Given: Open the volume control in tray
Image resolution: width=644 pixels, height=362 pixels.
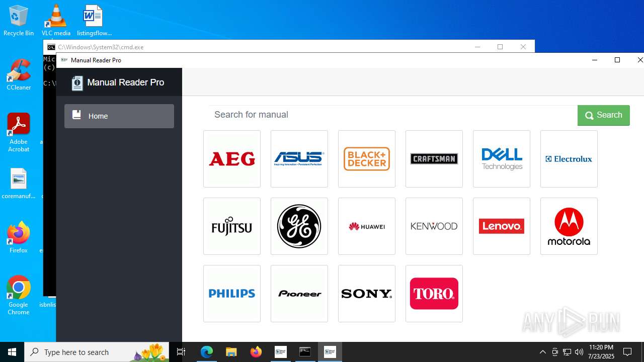Looking at the screenshot, I should [x=579, y=352].
